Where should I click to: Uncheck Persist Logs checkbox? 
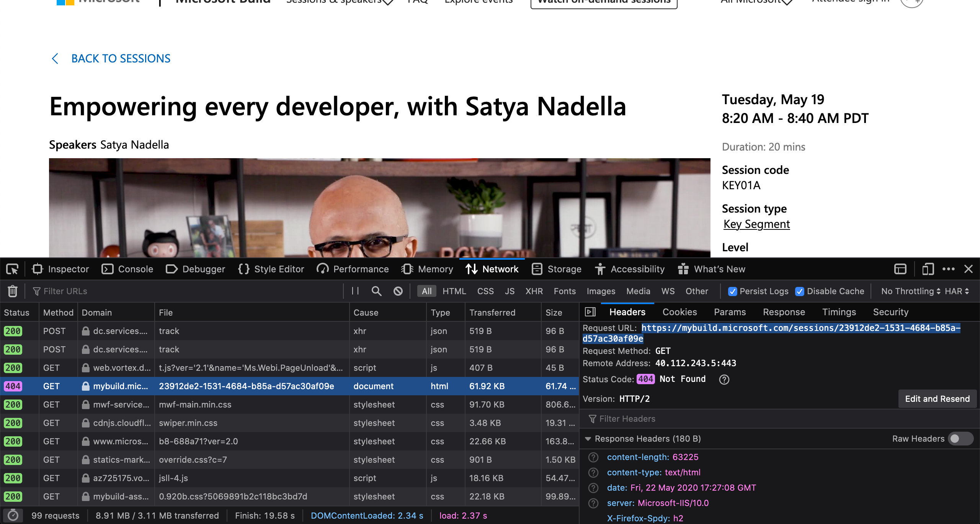(x=732, y=291)
